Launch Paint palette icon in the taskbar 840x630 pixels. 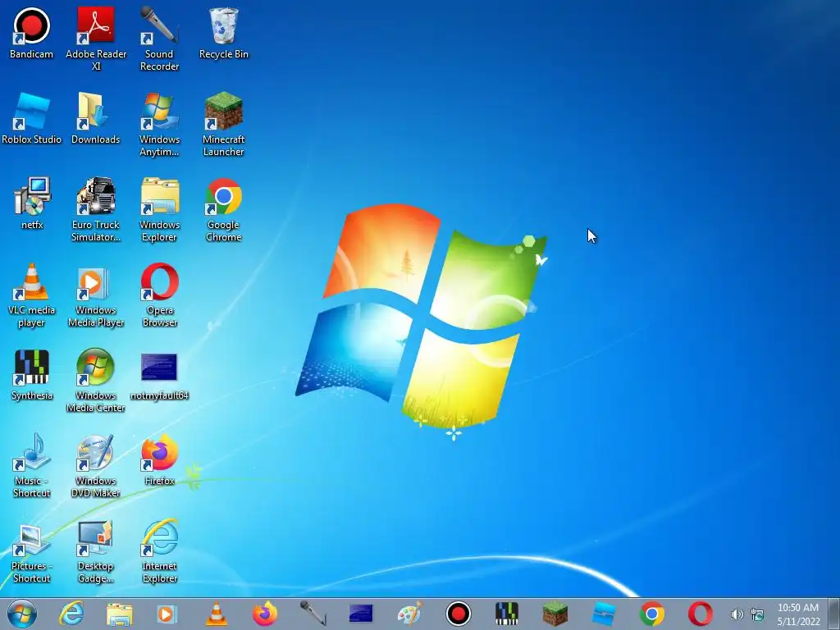pos(410,614)
